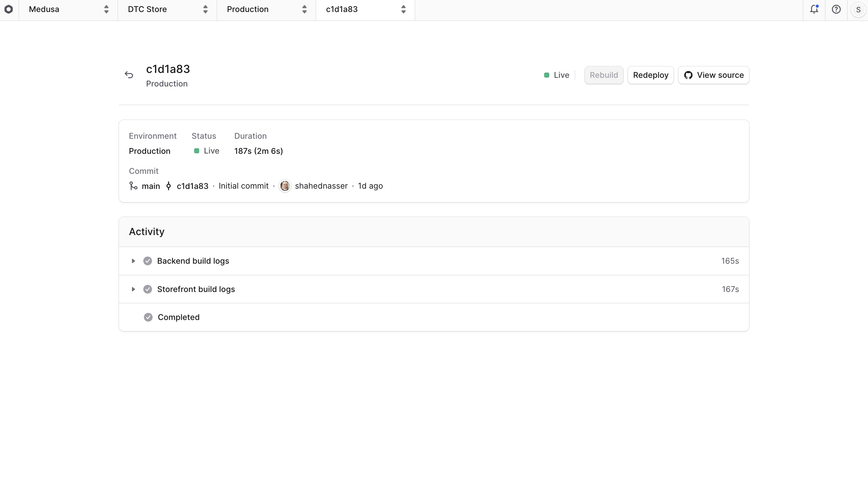The height and width of the screenshot is (488, 868).
Task: Click the back arrow next to c1d1a83
Action: coord(129,74)
